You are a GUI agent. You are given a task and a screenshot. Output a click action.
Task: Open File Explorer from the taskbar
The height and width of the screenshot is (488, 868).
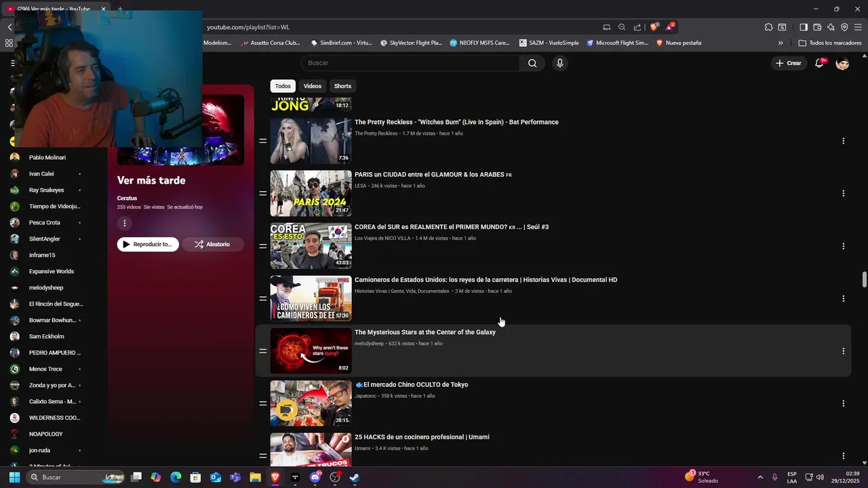click(x=255, y=477)
